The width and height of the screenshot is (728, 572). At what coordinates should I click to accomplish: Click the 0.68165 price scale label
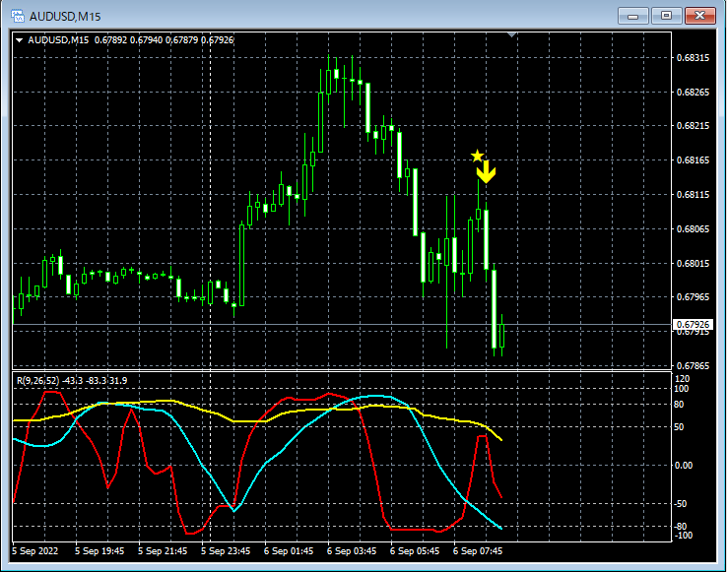click(693, 160)
